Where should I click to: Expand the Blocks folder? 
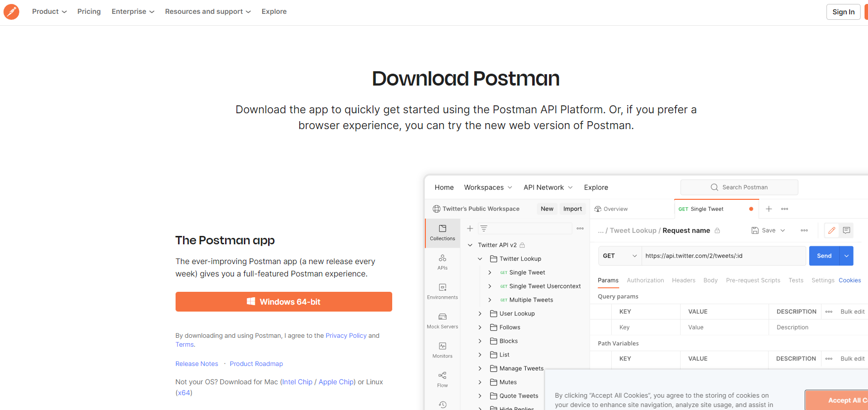480,341
